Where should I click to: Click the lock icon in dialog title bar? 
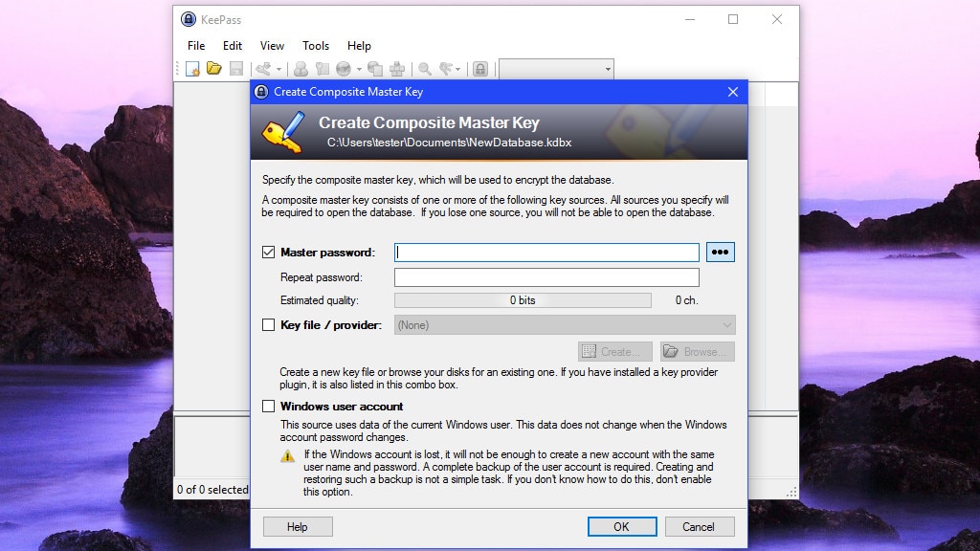coord(261,92)
